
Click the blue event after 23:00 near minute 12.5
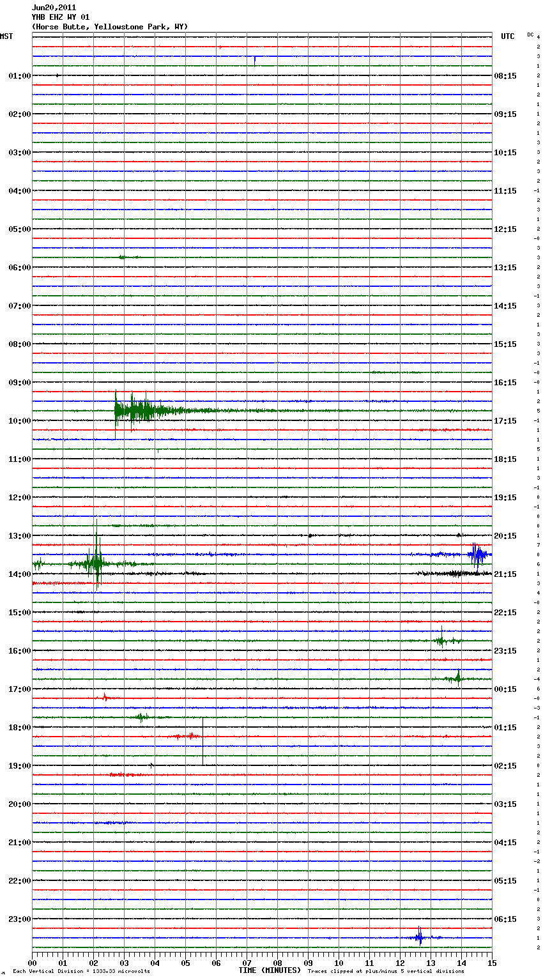pos(420,937)
